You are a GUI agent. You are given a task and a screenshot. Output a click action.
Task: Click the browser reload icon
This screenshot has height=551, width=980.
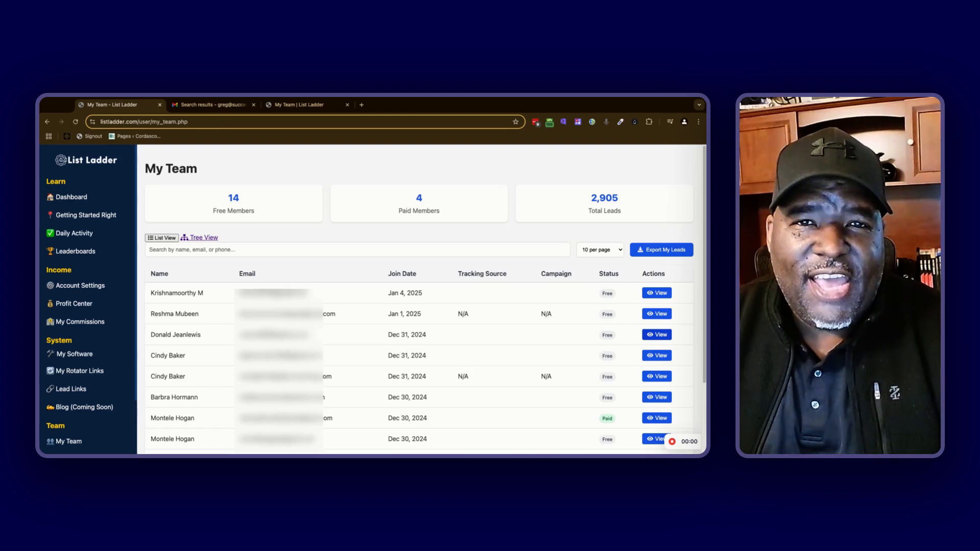pyautogui.click(x=76, y=122)
